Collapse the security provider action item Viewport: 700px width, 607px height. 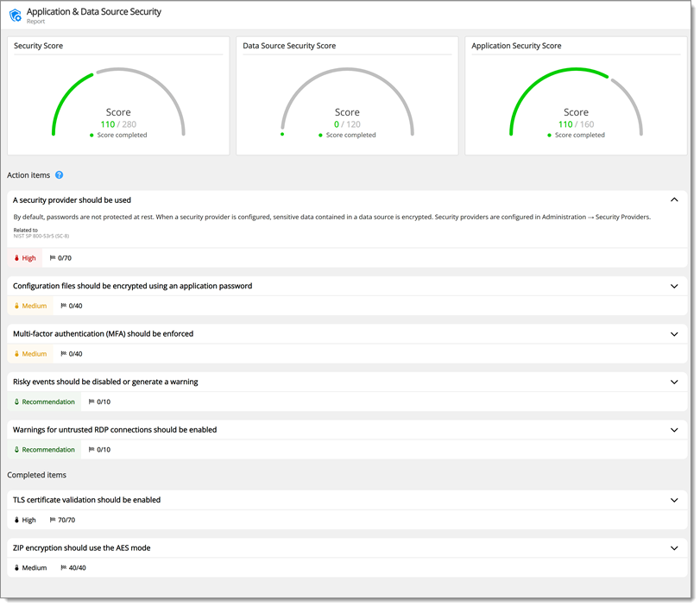[x=674, y=199]
